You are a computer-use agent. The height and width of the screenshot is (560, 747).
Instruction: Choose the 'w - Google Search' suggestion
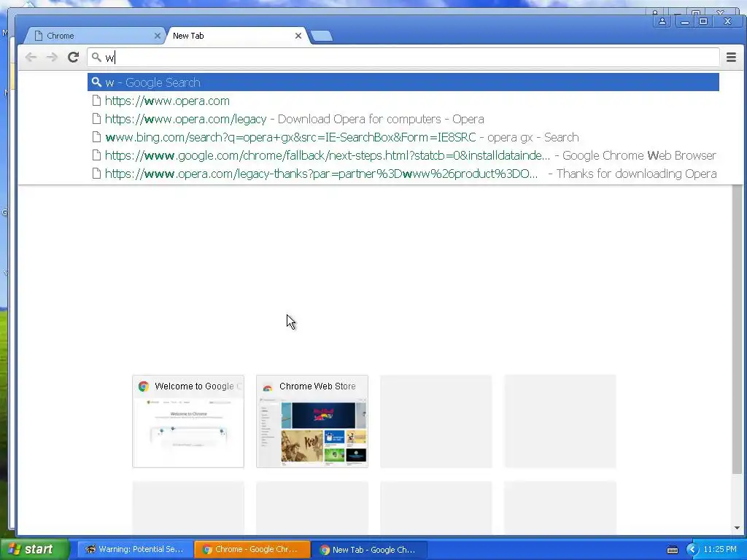(x=403, y=82)
